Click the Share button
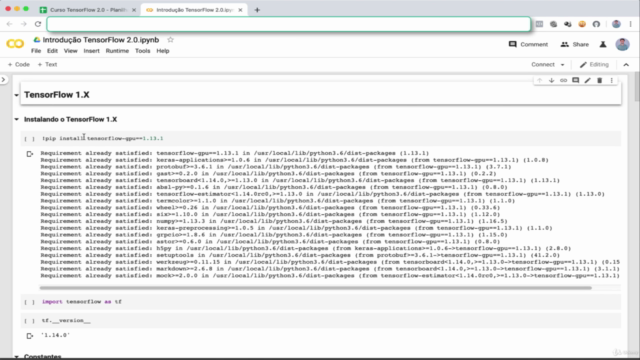The width and height of the screenshot is (640, 360). 574,44
